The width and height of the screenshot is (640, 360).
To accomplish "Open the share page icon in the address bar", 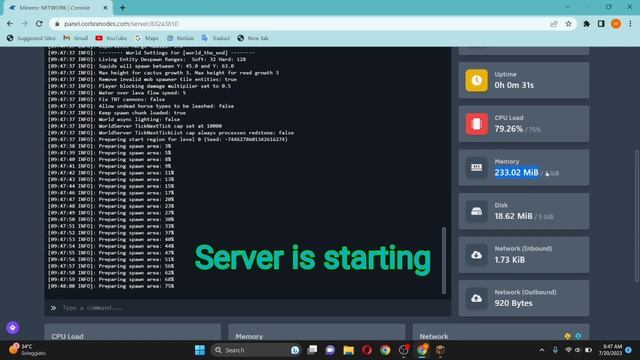I will tap(554, 24).
